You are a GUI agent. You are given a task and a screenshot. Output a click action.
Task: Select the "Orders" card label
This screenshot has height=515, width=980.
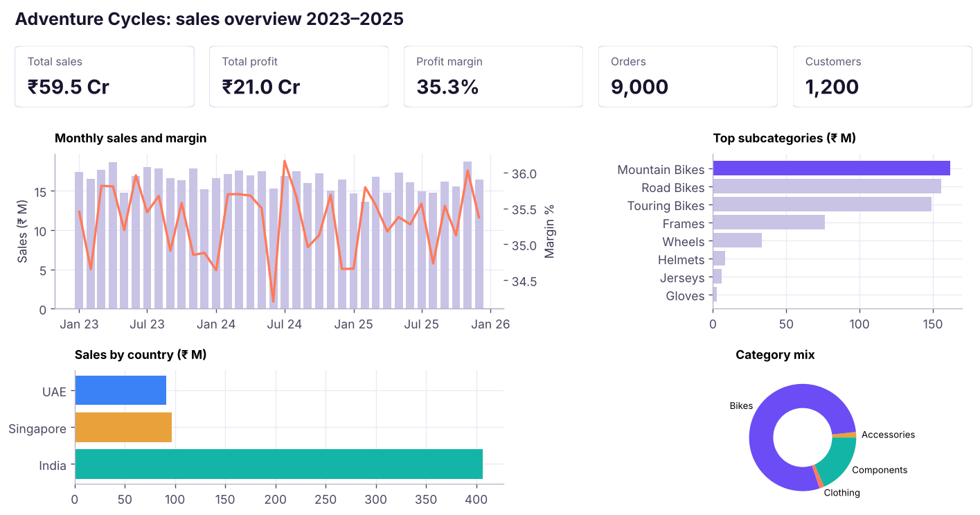(x=628, y=62)
